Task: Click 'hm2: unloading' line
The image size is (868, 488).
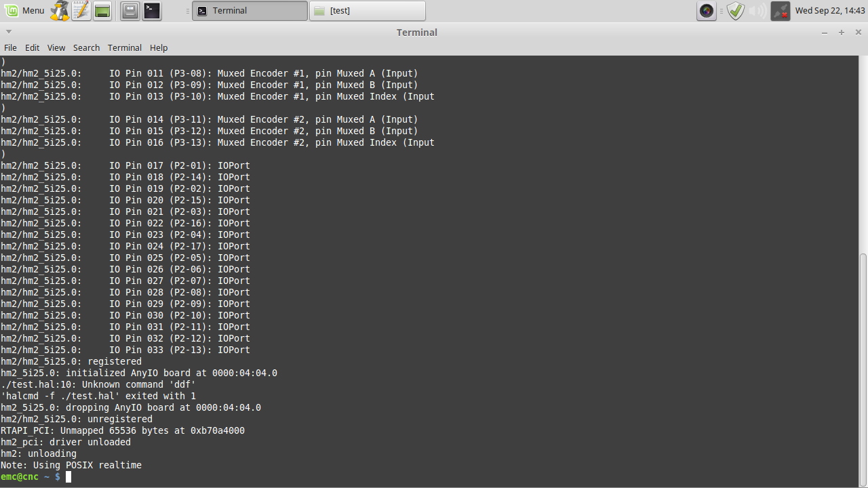Action: click(39, 453)
